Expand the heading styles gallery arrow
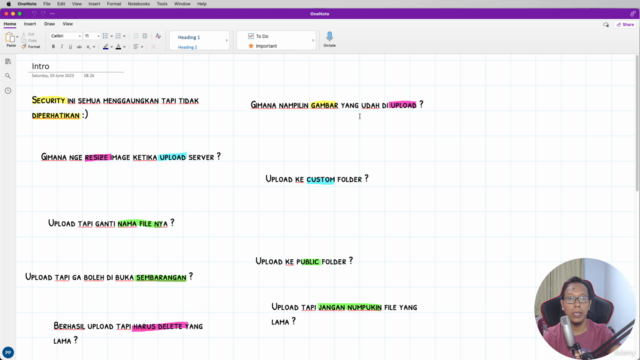Screen dimensions: 640x360 coord(227,40)
